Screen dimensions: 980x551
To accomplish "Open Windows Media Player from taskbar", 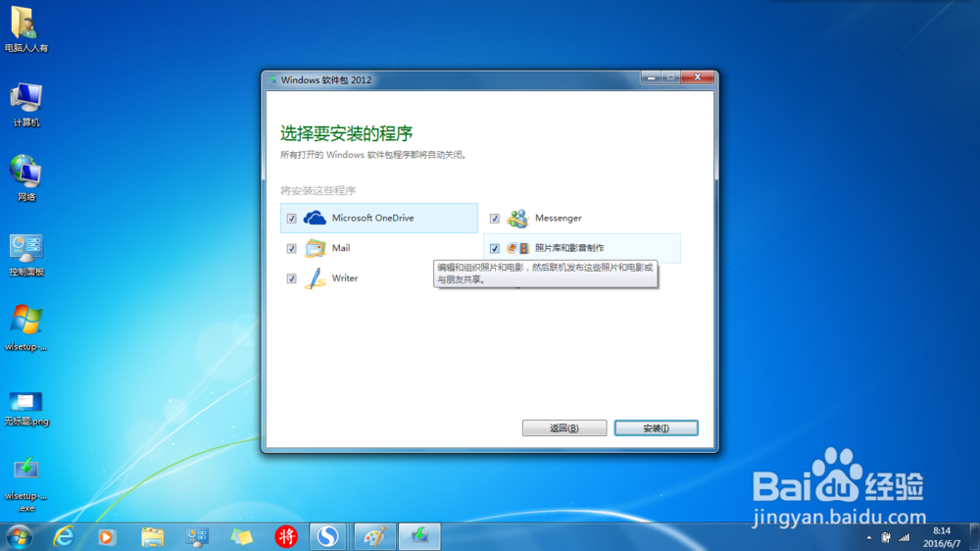I will [107, 536].
